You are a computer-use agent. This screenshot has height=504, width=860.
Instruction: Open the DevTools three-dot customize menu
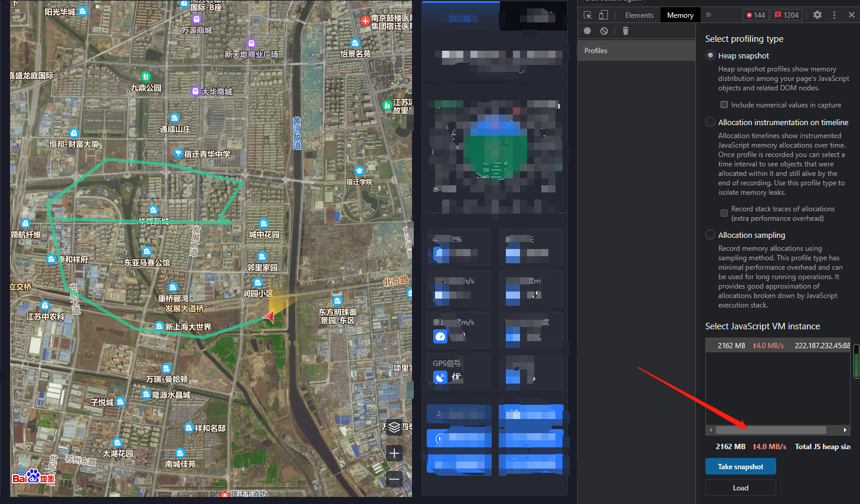(834, 15)
